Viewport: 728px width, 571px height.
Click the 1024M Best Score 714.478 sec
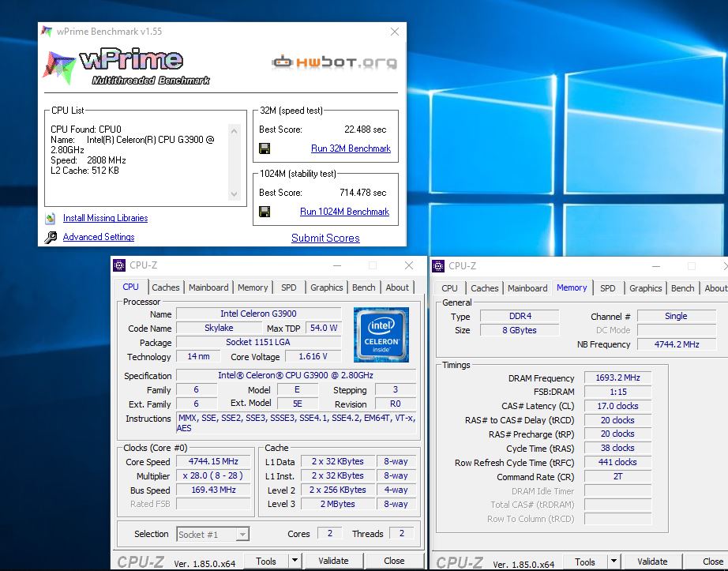click(362, 193)
